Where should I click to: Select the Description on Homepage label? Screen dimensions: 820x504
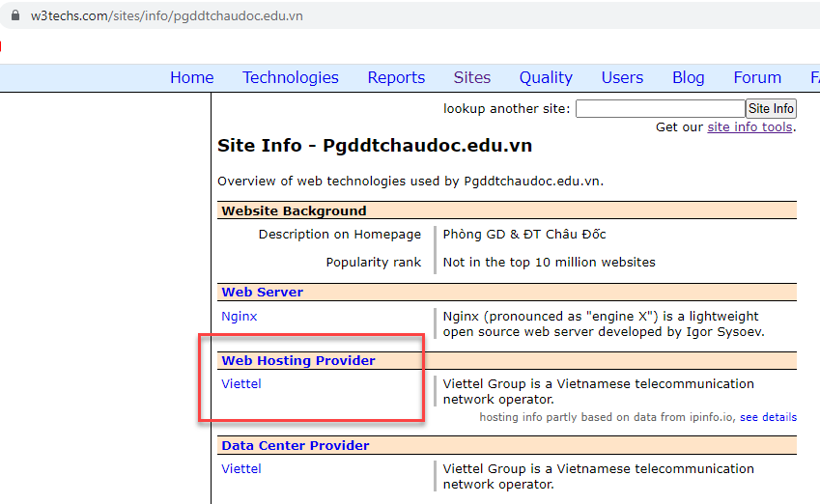point(339,235)
